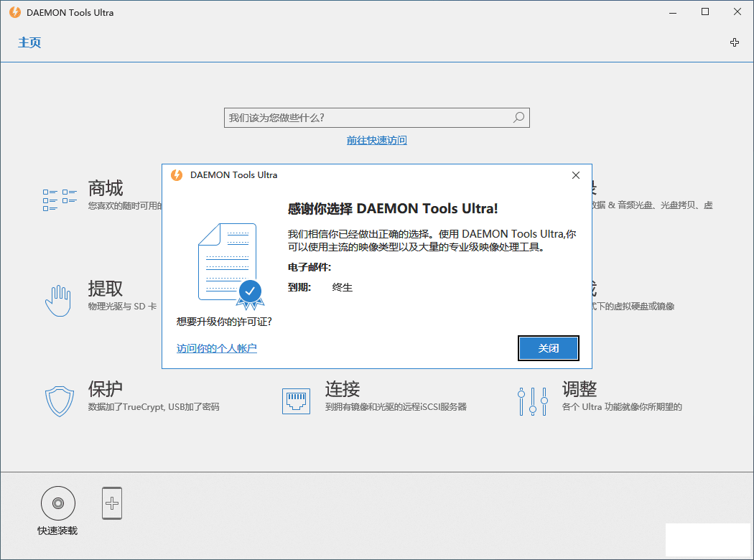
Task: Click the magnifier search icon
Action: tap(518, 117)
